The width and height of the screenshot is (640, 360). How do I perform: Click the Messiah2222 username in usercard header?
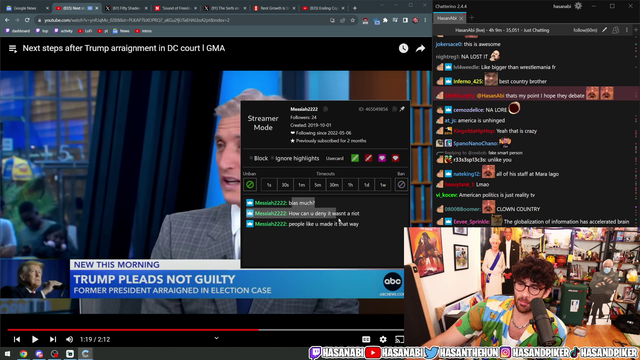click(x=304, y=109)
